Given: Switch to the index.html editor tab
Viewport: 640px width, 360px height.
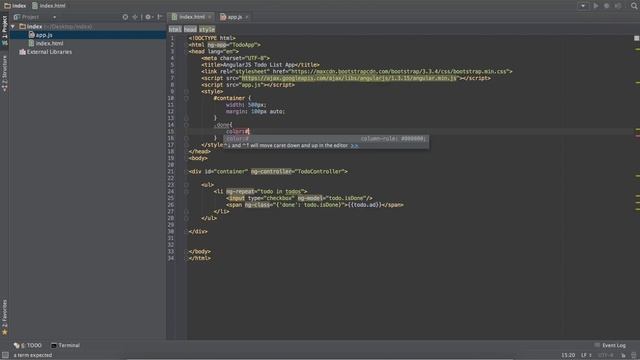Looking at the screenshot, I should point(191,17).
